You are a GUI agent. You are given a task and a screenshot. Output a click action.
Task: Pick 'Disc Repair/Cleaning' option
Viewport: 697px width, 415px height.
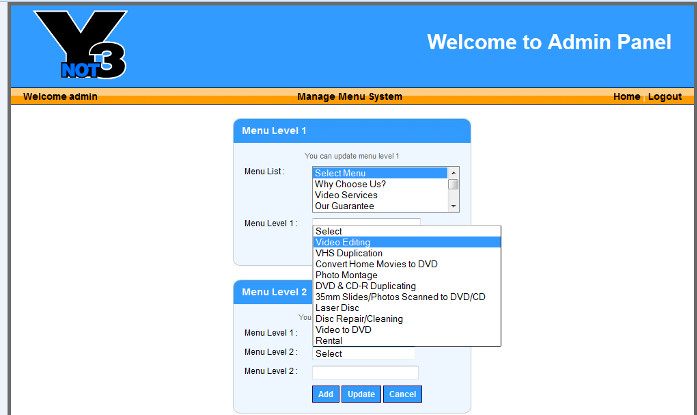[x=359, y=319]
